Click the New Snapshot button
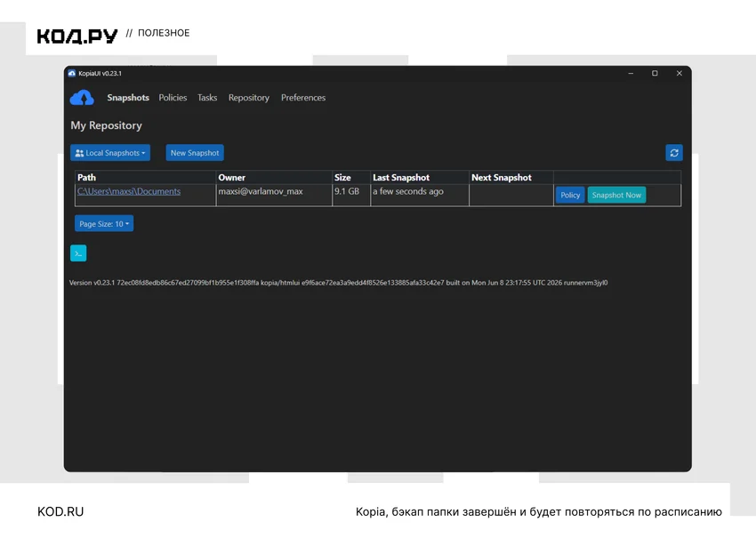Image resolution: width=756 pixels, height=538 pixels. [x=195, y=153]
